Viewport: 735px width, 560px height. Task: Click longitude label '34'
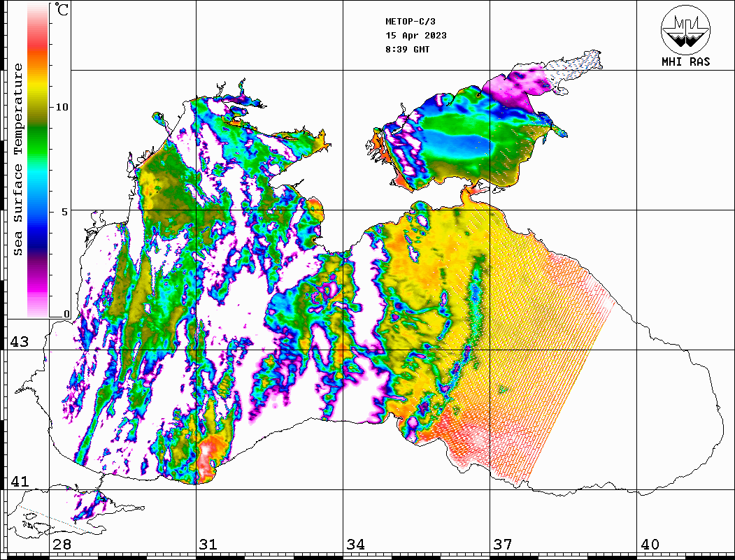[356, 545]
